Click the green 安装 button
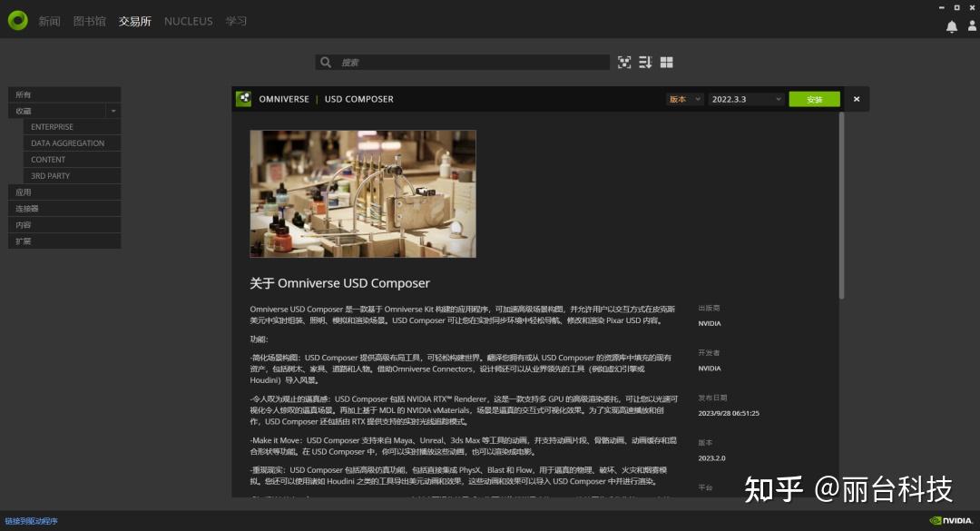 tap(814, 99)
